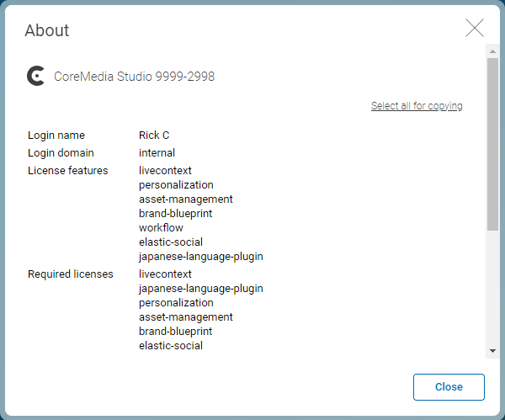
Task: Click the Select all for copying link
Action: (x=417, y=106)
